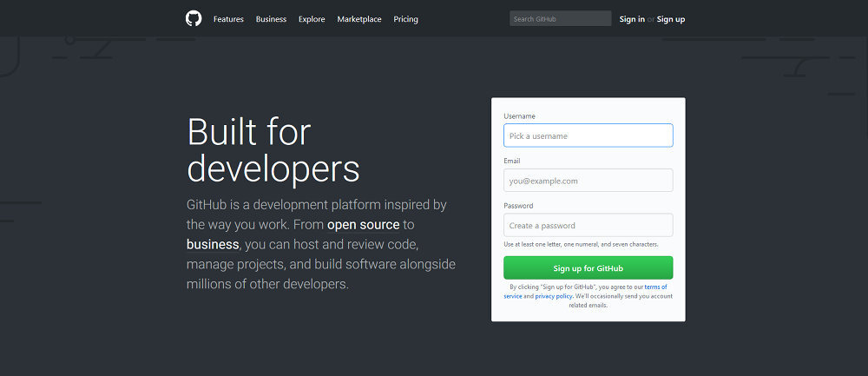This screenshot has height=376, width=868.
Task: Click the email field showing you@example.com
Action: tap(588, 181)
